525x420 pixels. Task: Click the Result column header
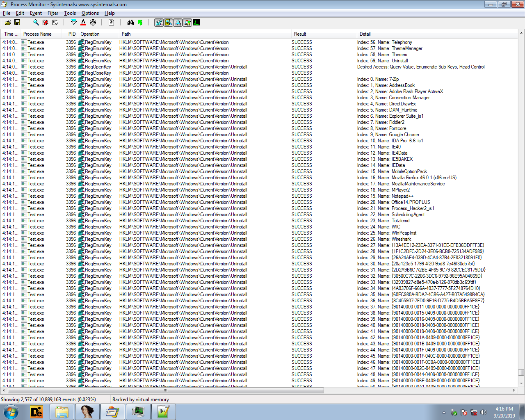(x=324, y=34)
